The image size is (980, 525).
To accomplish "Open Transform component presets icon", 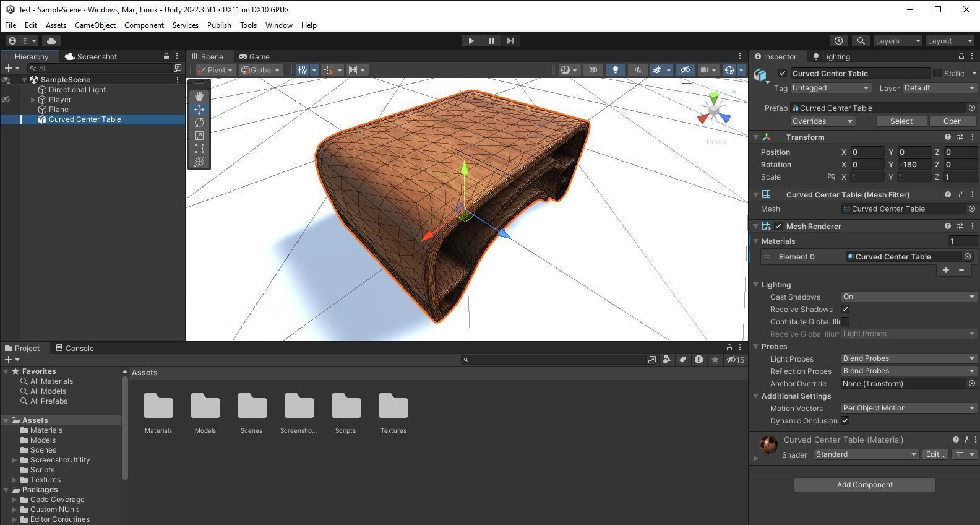I will click(960, 137).
